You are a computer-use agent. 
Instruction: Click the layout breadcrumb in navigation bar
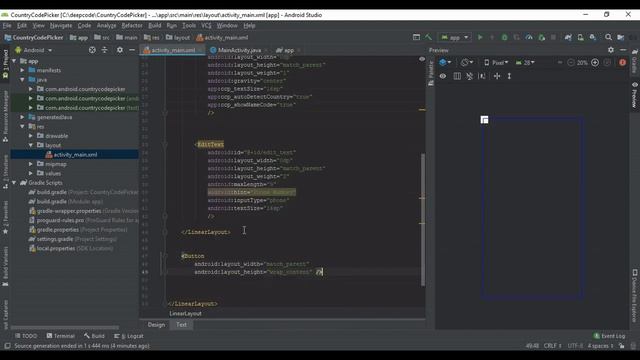coord(178,38)
